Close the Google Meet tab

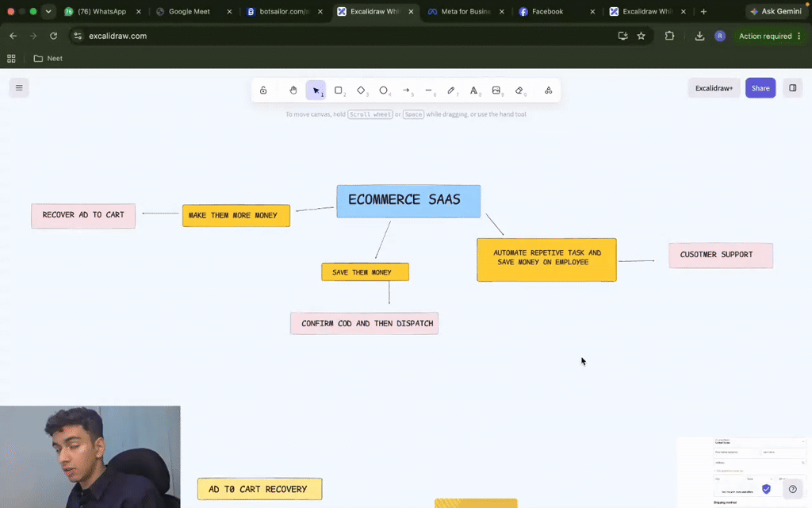[229, 11]
